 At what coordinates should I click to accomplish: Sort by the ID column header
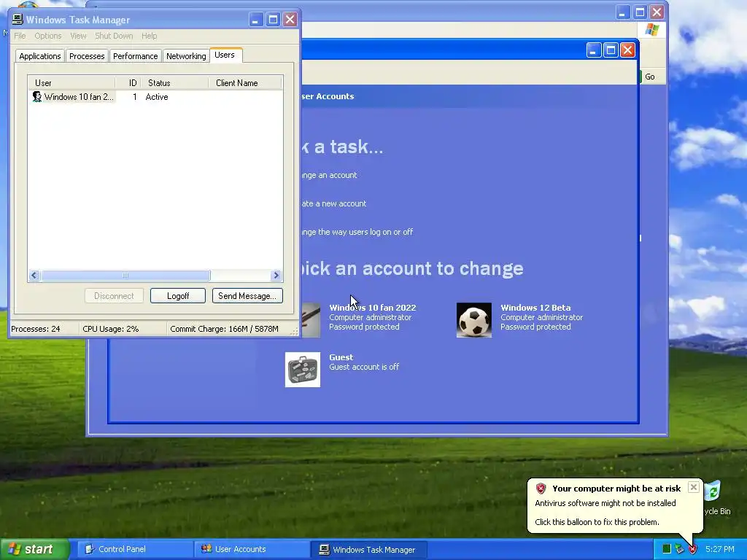tap(128, 83)
